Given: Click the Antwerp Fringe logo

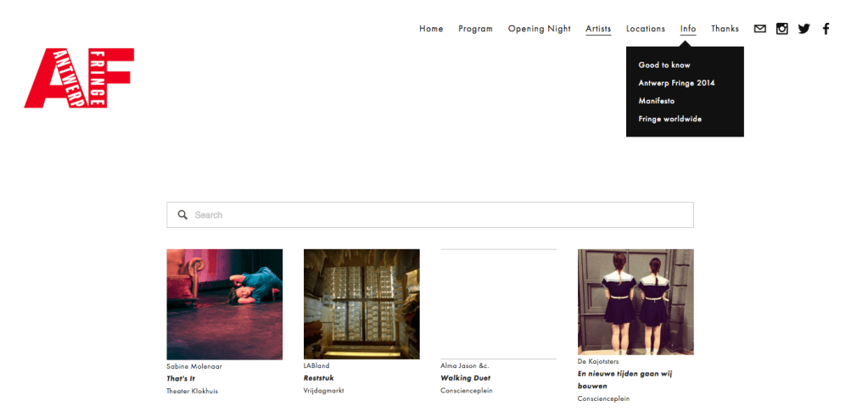Looking at the screenshot, I should pos(79,78).
